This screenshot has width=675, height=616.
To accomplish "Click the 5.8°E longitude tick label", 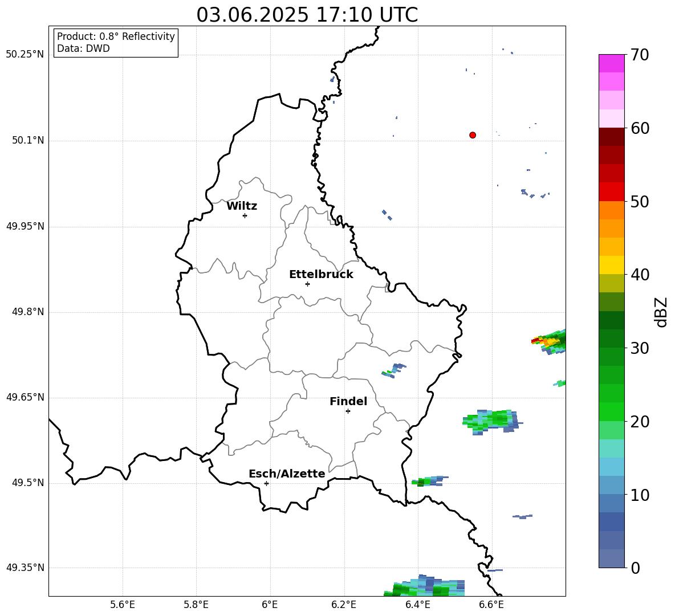I will (x=196, y=605).
